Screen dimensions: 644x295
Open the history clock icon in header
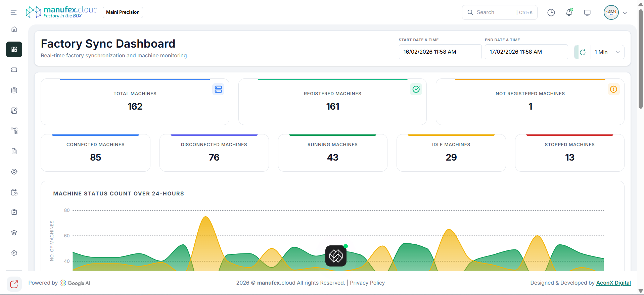pyautogui.click(x=551, y=13)
